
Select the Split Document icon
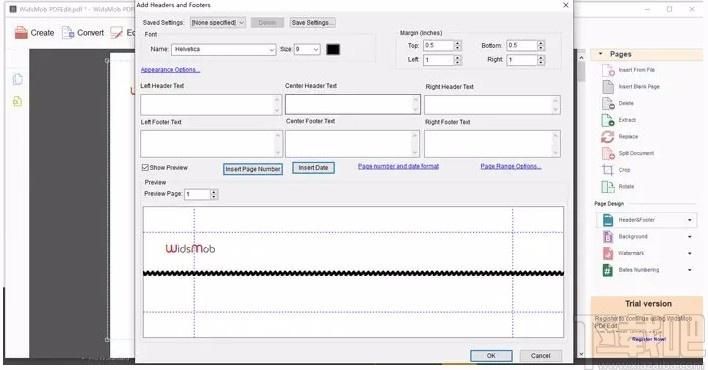(608, 154)
